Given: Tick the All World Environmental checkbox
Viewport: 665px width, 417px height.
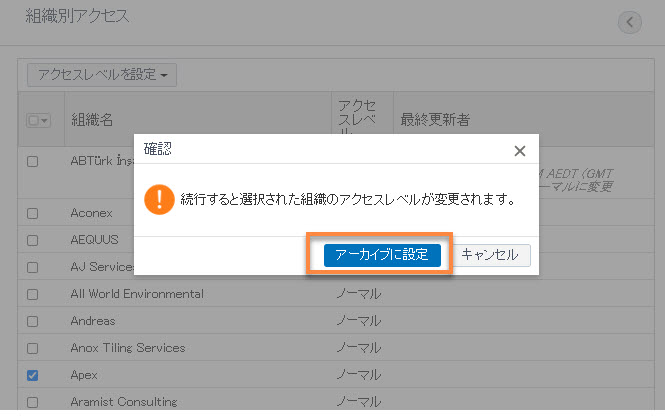Looking at the screenshot, I should click(x=33, y=294).
